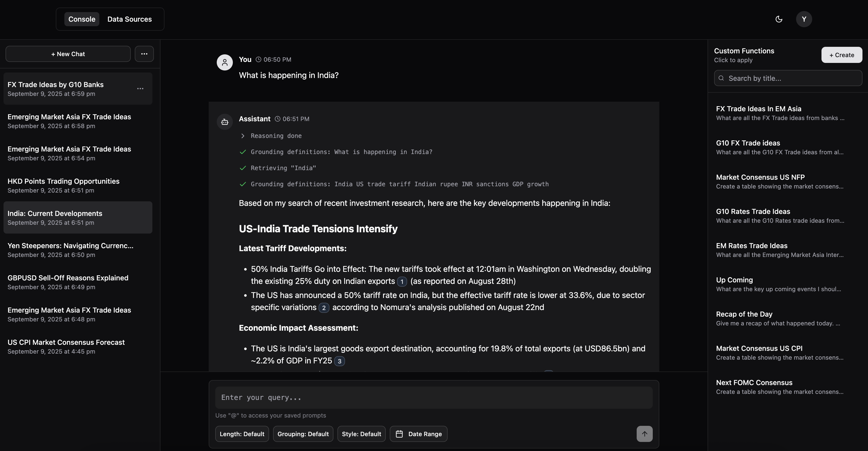Click the send query arrow button
868x451 pixels.
tap(644, 434)
